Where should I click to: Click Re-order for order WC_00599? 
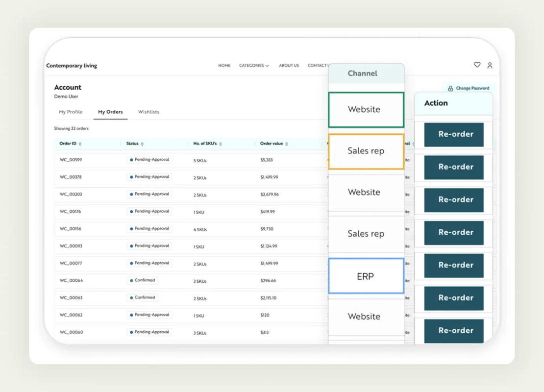454,134
